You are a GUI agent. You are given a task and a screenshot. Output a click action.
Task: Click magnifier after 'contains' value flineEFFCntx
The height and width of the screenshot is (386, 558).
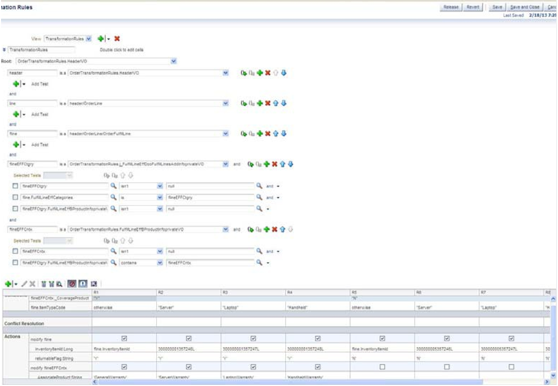click(x=259, y=263)
